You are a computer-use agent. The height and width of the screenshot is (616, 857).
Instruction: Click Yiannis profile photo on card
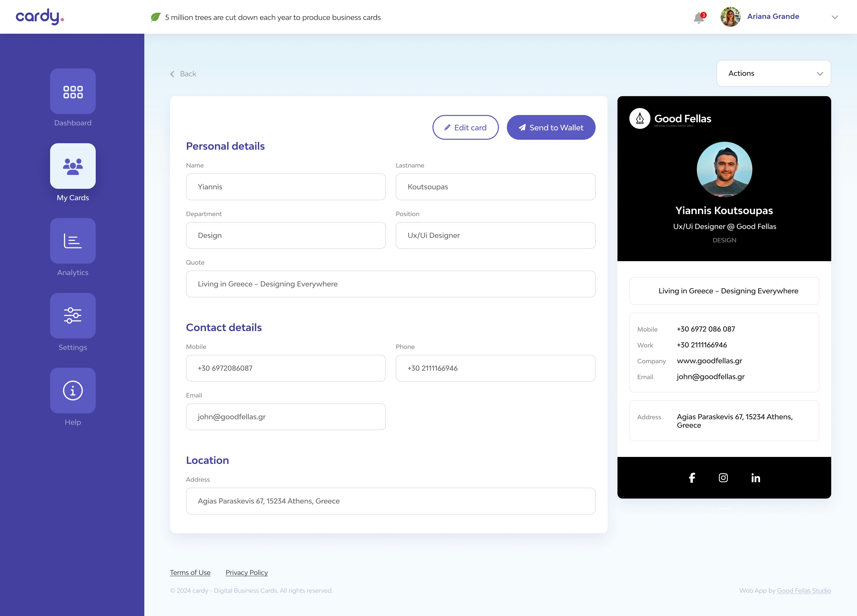tap(724, 169)
